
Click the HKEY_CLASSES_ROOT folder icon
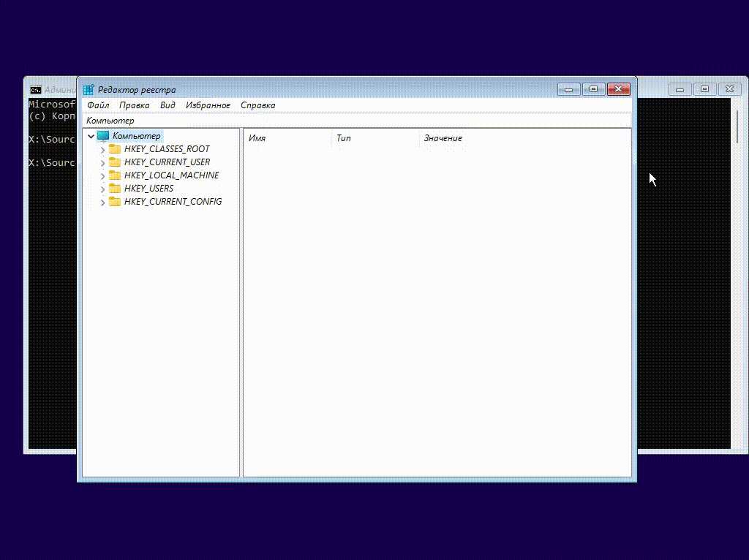[115, 149]
